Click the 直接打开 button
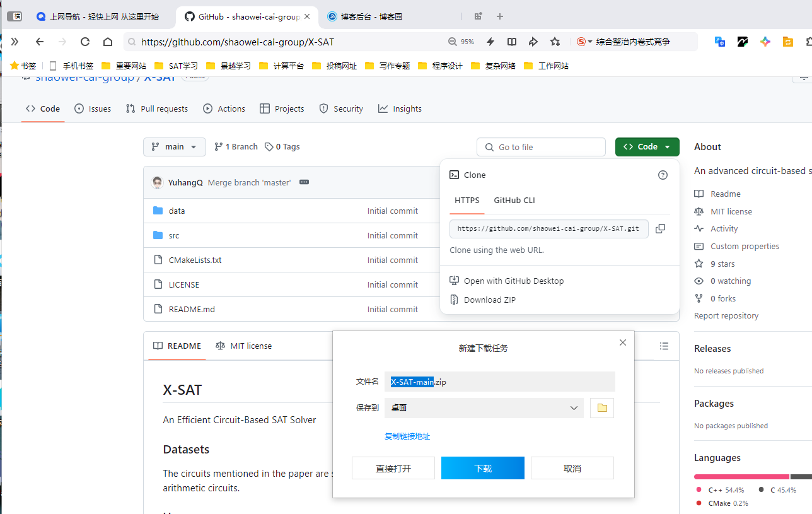Viewport: 812px width, 514px height. click(393, 469)
